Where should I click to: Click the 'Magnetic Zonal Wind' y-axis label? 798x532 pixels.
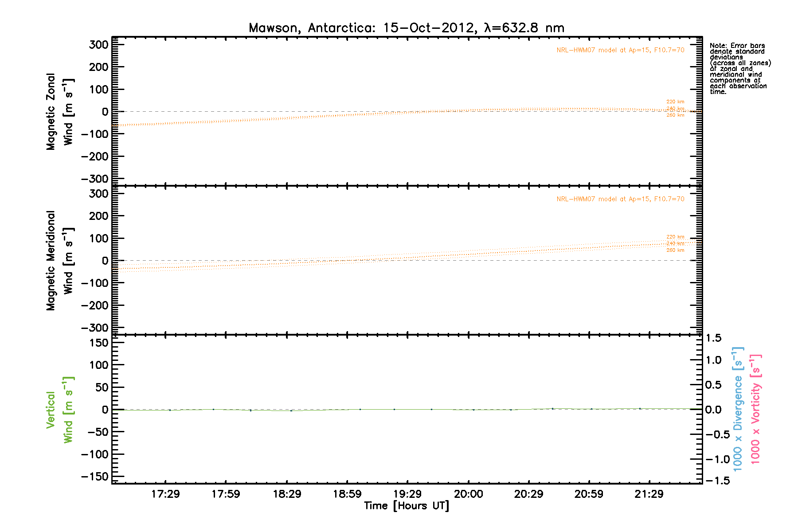(60, 112)
